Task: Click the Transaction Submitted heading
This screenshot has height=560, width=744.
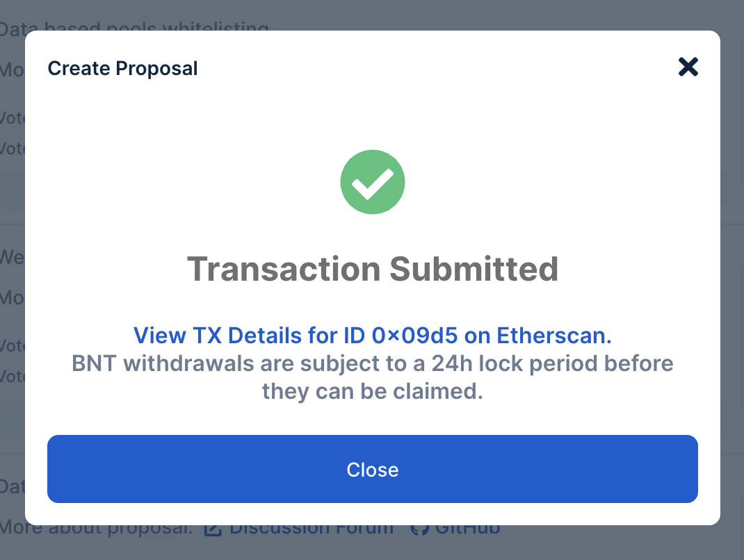Action: 372,269
